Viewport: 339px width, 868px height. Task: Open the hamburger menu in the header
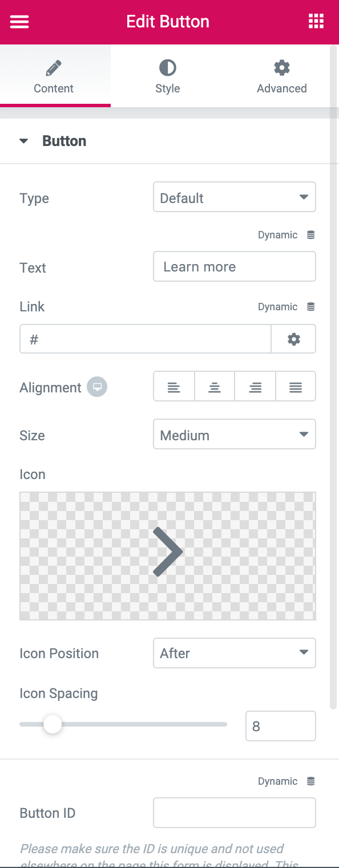pos(19,22)
